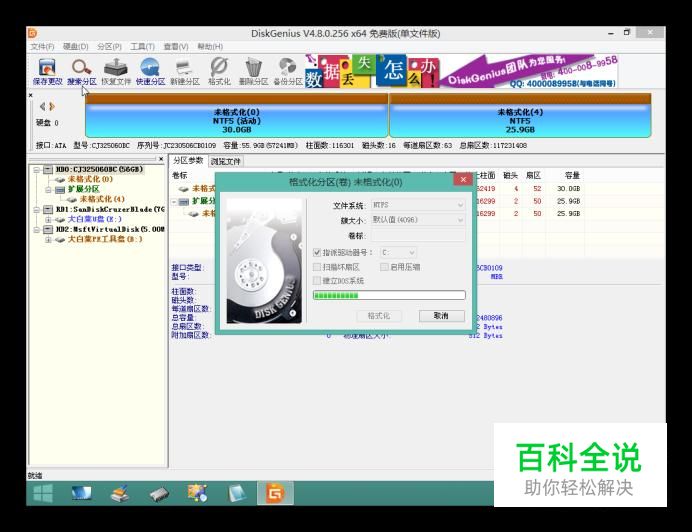Click the format progress bar

point(389,295)
